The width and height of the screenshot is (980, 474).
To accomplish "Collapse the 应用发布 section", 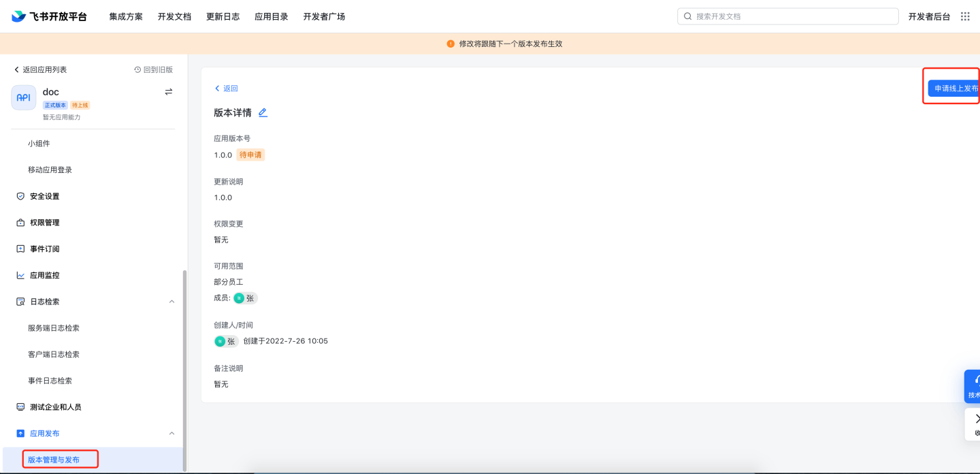I will (171, 434).
